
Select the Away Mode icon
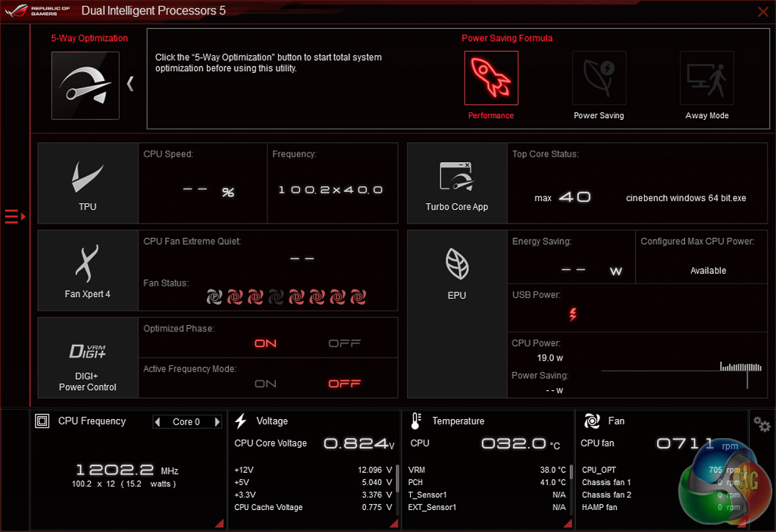[707, 78]
